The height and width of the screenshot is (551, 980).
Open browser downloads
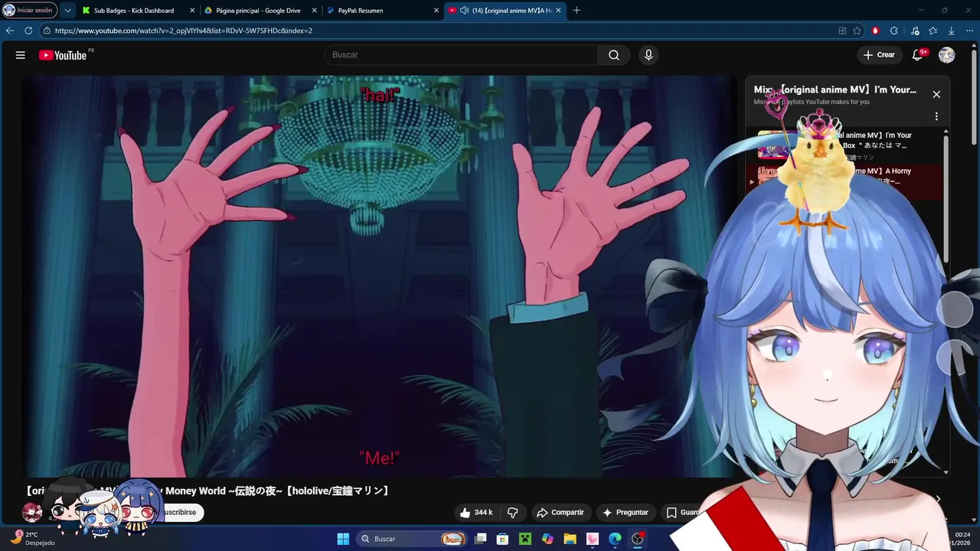pyautogui.click(x=951, y=31)
